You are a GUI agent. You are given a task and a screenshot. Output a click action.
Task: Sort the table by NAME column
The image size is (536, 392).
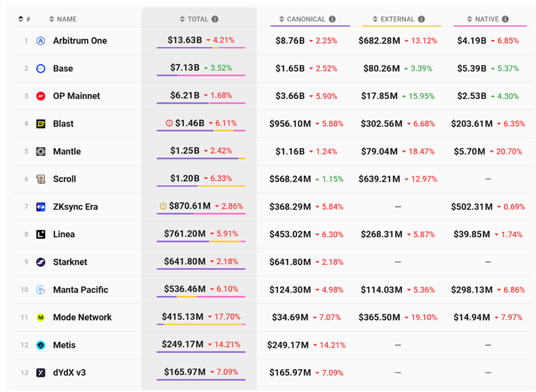[x=63, y=19]
